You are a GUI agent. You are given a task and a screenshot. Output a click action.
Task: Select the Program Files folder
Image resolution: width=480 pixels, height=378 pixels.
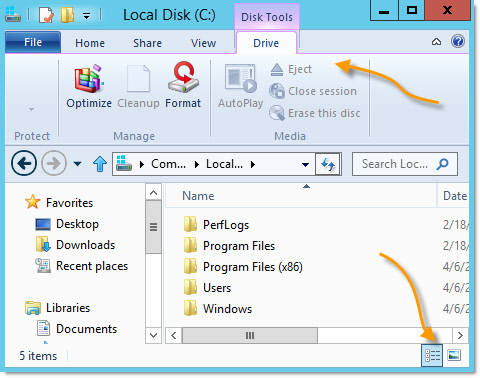pyautogui.click(x=229, y=246)
